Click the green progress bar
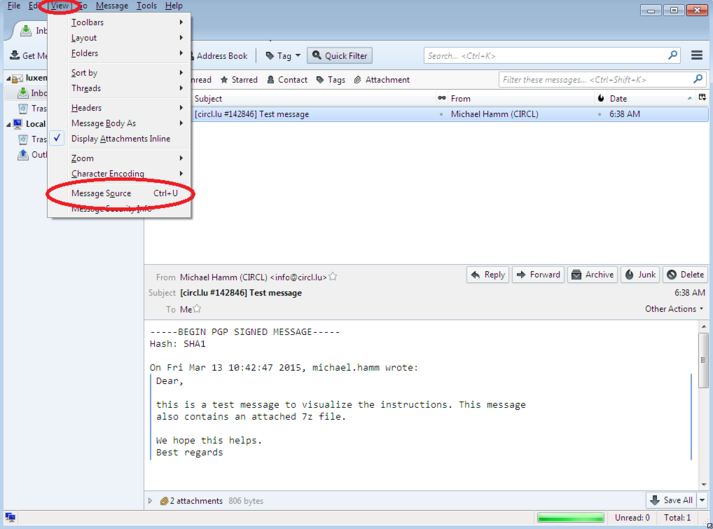 click(x=570, y=518)
